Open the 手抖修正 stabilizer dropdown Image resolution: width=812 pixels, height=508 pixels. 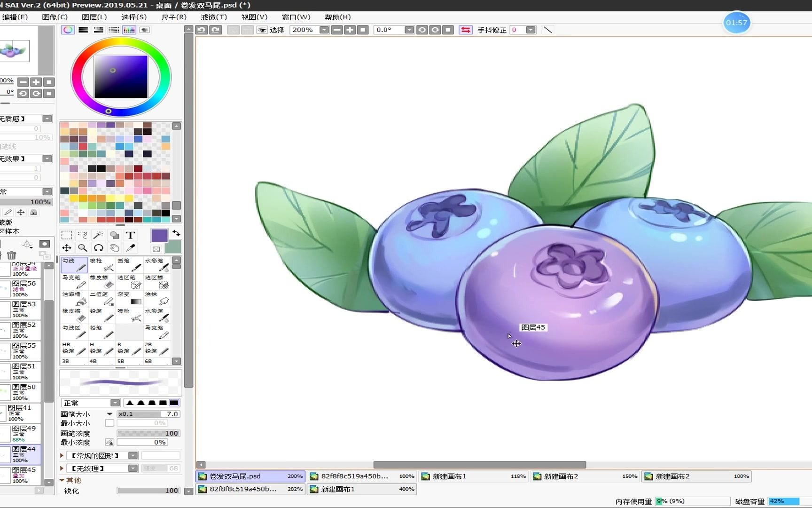(x=531, y=30)
